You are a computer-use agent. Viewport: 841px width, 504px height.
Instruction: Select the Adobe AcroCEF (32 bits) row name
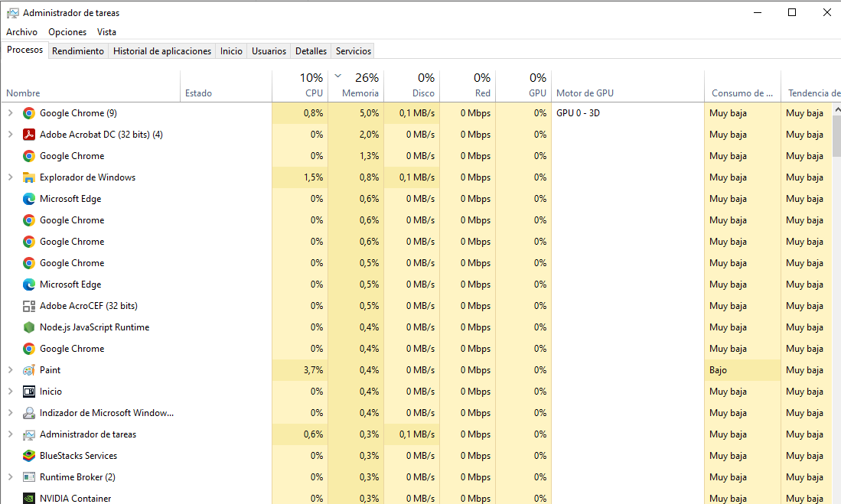89,306
